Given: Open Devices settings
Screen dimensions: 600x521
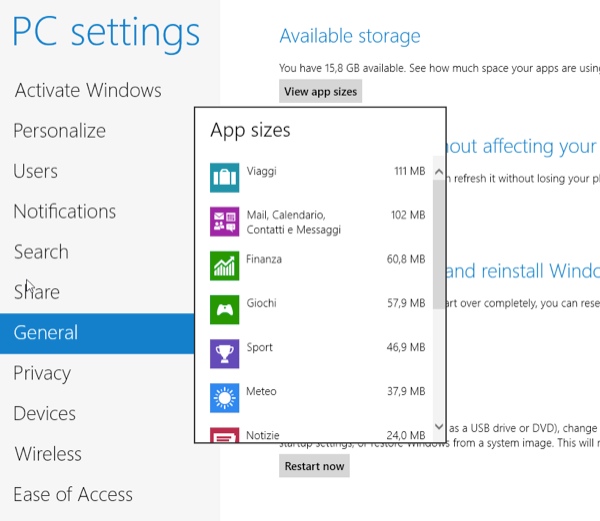Looking at the screenshot, I should click(44, 414).
